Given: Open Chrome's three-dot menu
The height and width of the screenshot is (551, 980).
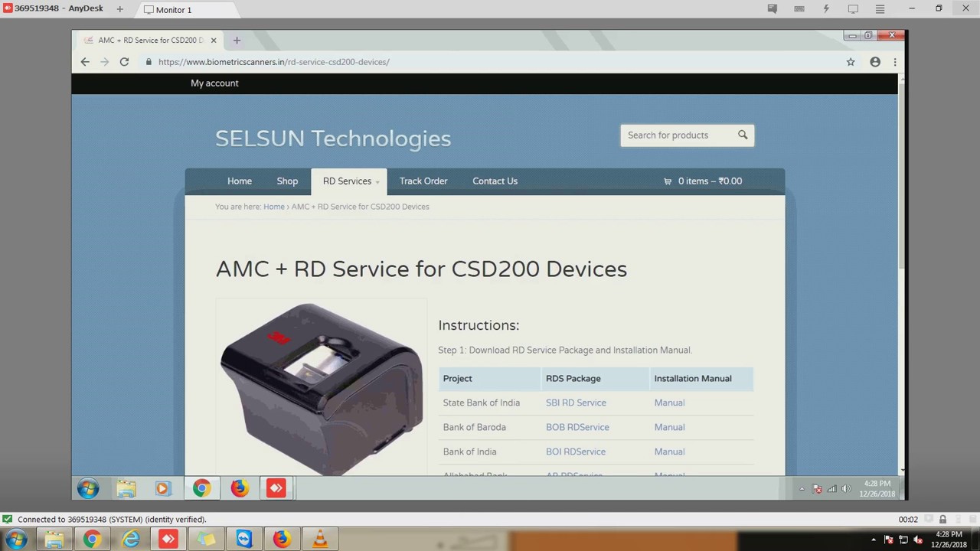Looking at the screenshot, I should pos(894,62).
